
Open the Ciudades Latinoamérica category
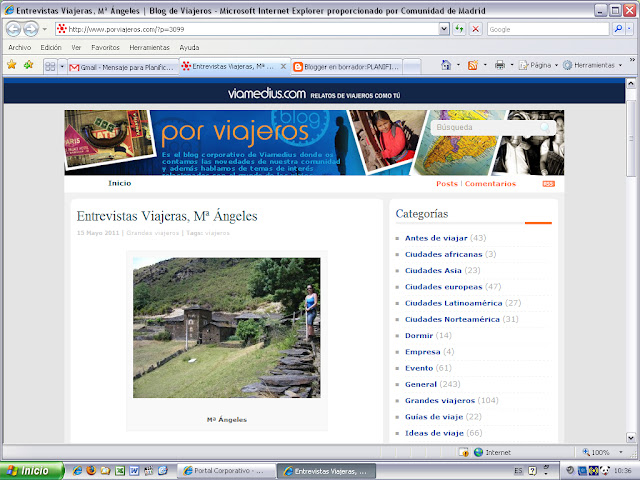tap(453, 303)
